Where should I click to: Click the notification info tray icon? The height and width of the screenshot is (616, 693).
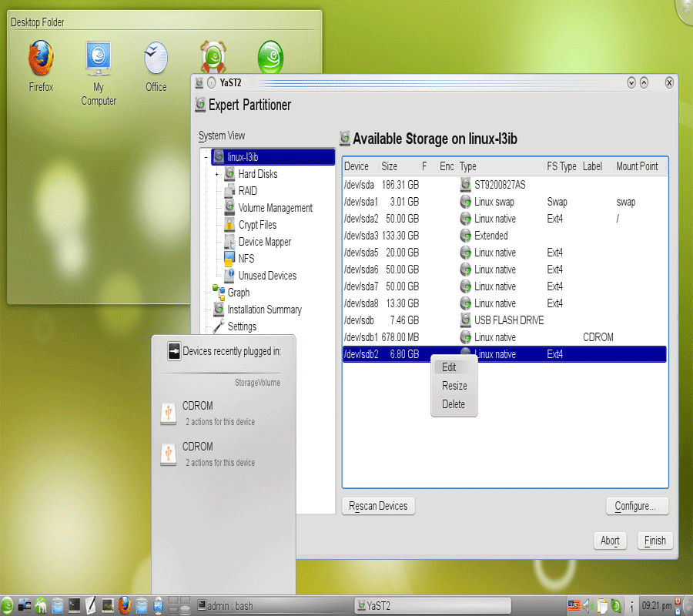632,606
